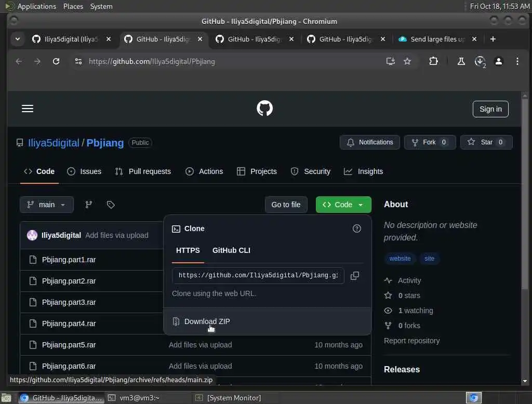532x404 pixels.
Task: Open the Actions tab
Action: click(x=204, y=172)
